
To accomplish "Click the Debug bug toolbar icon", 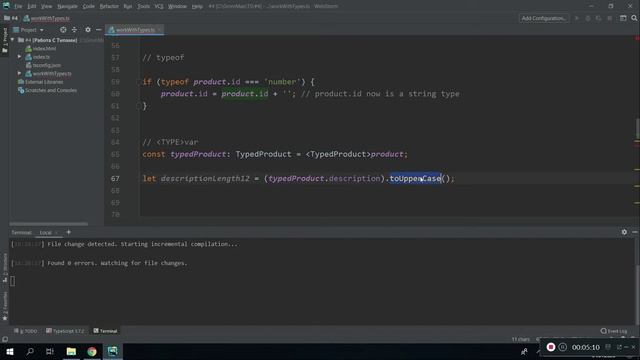I will pyautogui.click(x=588, y=18).
